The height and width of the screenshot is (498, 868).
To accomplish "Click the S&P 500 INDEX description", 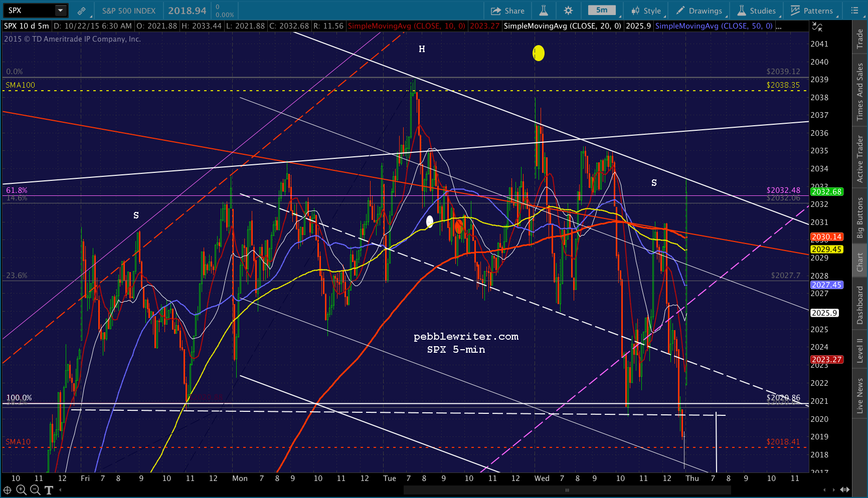I will click(129, 11).
